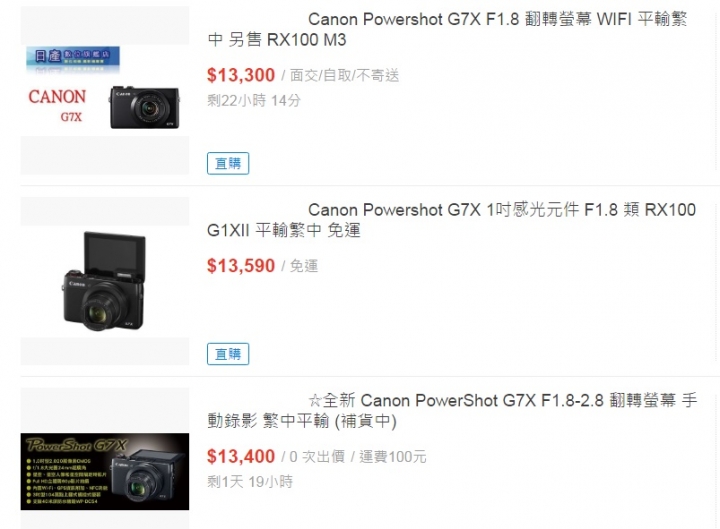
Task: Click the $13,300 price
Action: pos(241,75)
